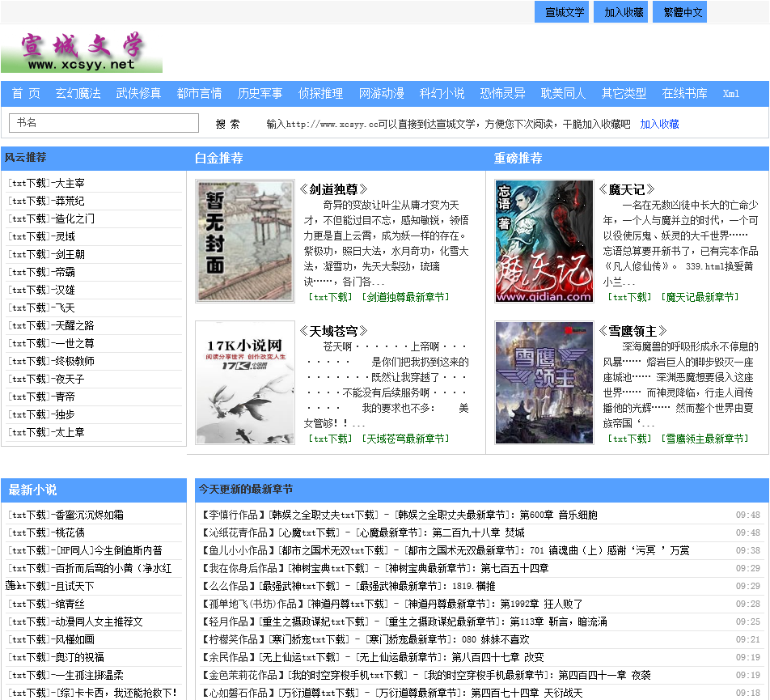Image resolution: width=770 pixels, height=700 pixels.
Task: Open the 玄幻魔法 category
Action: point(78,93)
